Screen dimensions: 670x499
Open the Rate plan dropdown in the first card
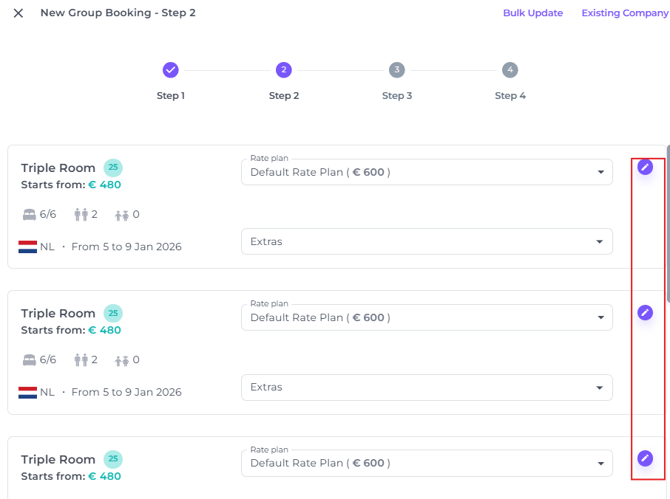(426, 172)
